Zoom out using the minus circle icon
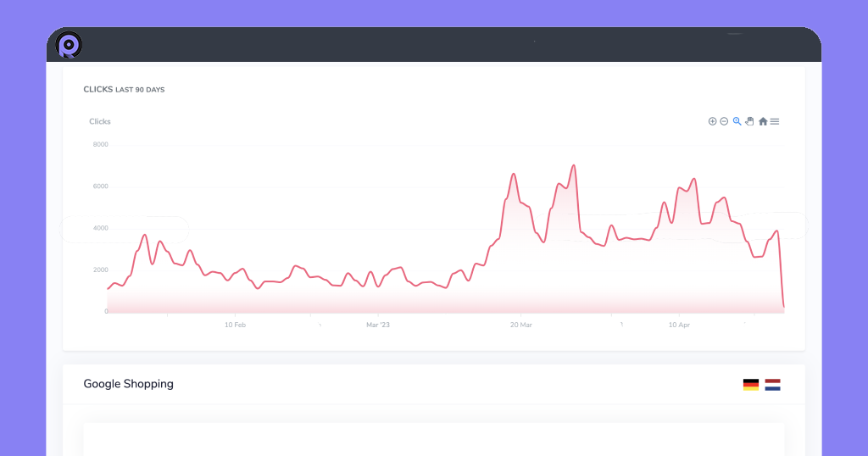 click(724, 121)
